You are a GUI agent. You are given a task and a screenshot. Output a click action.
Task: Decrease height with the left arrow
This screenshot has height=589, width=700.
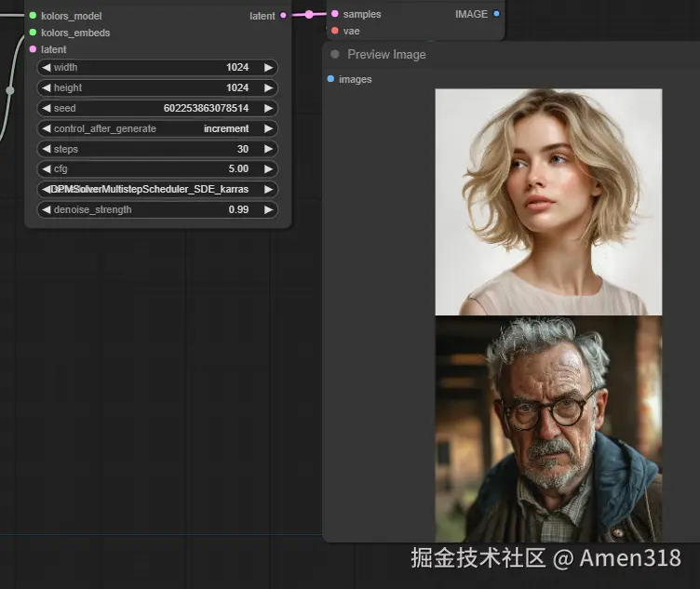pos(46,87)
